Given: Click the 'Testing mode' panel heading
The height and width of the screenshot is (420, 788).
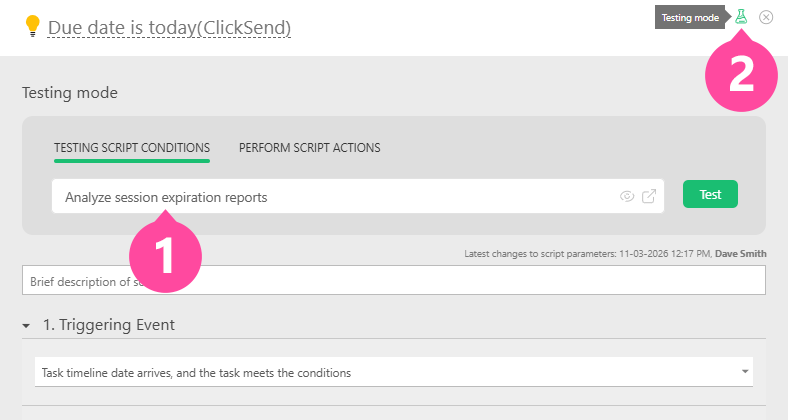Looking at the screenshot, I should point(70,93).
